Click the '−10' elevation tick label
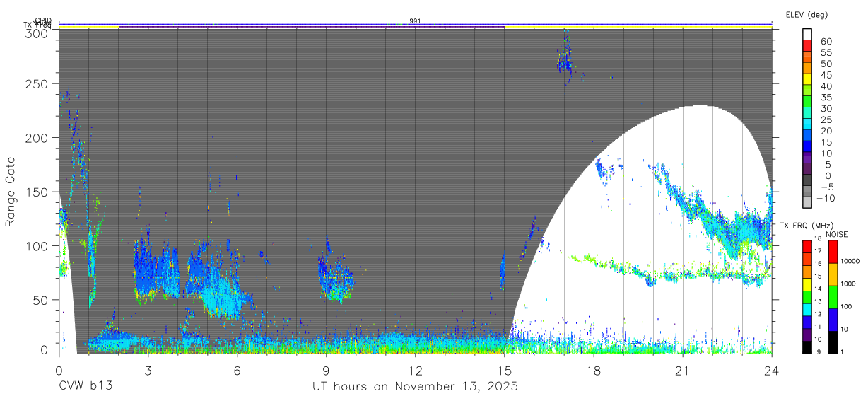Viewport: 868px width, 401px height. (x=826, y=199)
